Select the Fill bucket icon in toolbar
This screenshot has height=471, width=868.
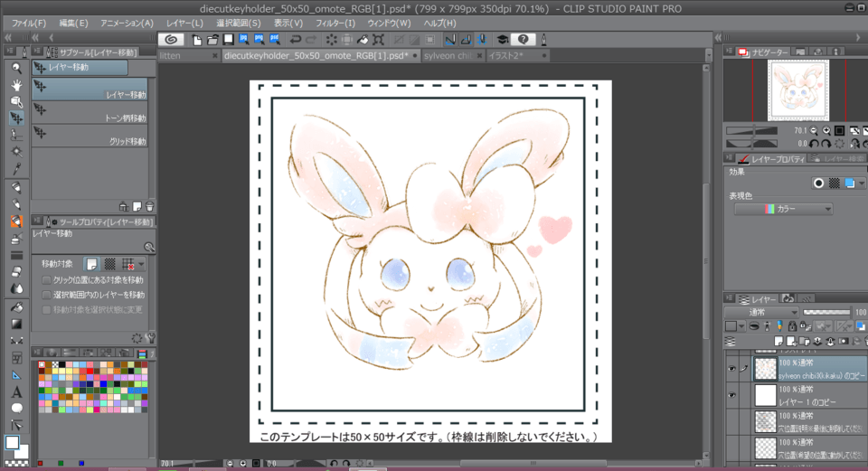(361, 40)
